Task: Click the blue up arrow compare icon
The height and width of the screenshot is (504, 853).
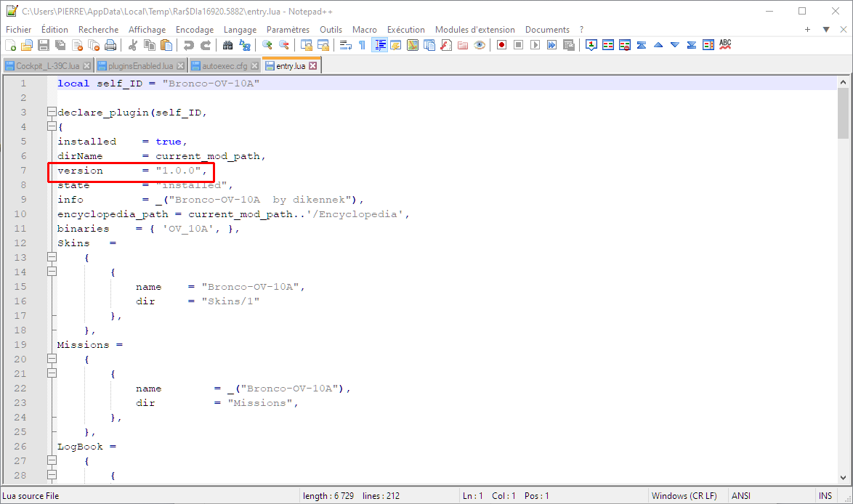Action: tap(658, 45)
